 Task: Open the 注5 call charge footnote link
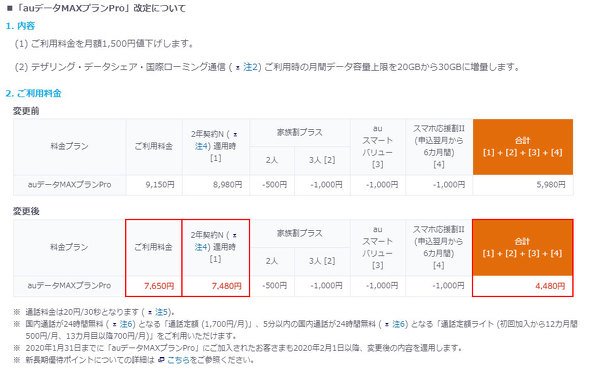161,312
